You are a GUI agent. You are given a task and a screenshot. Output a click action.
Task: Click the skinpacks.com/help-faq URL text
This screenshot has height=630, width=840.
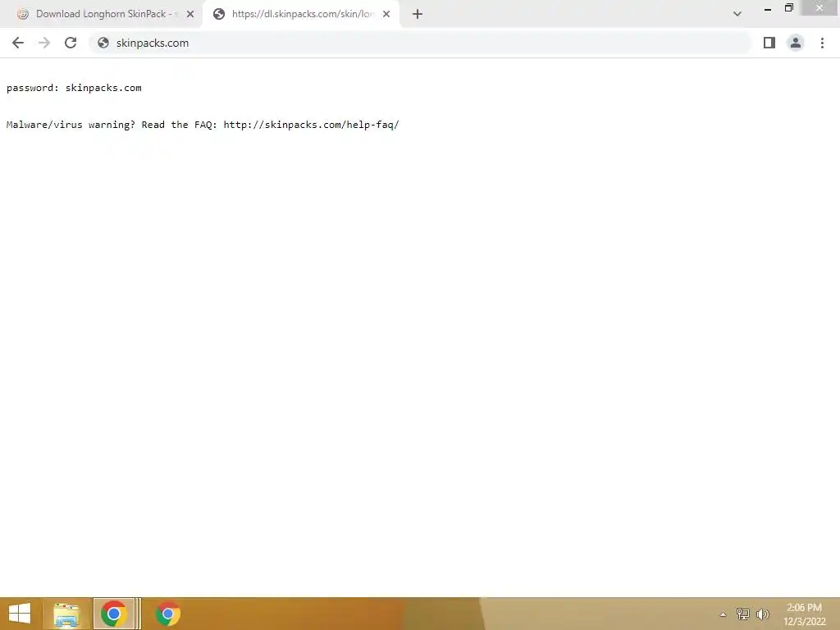311,125
